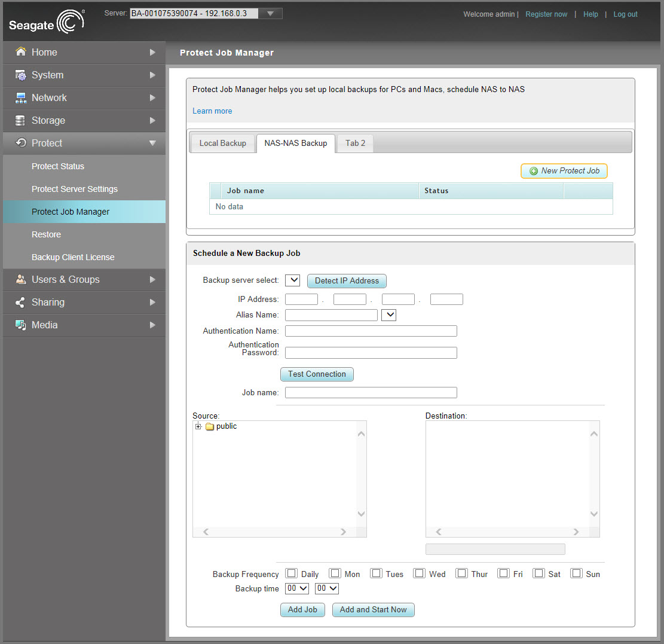Check the Fri backup checkbox
Image resolution: width=664 pixels, height=644 pixels.
coord(503,573)
